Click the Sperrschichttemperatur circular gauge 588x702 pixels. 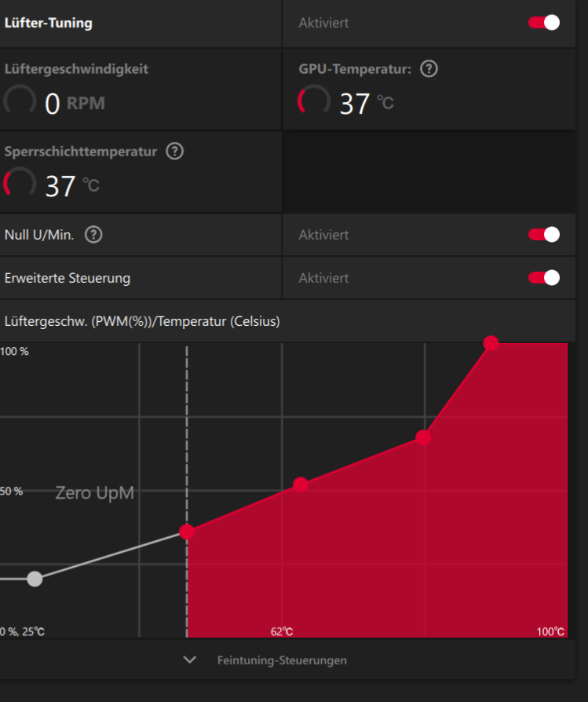coord(20,183)
